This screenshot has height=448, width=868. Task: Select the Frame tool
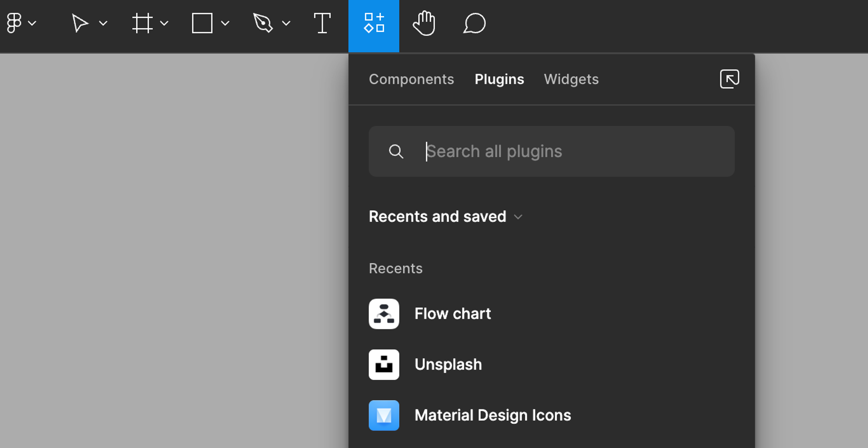142,23
